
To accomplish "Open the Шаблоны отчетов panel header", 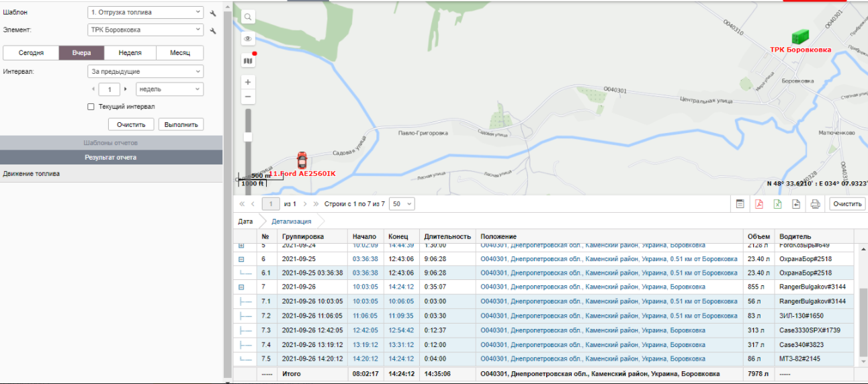I will (111, 143).
